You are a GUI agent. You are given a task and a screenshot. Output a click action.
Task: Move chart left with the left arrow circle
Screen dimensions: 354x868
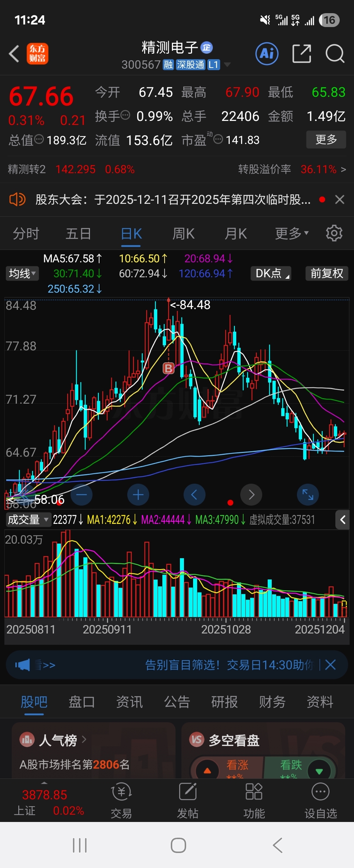(x=194, y=495)
